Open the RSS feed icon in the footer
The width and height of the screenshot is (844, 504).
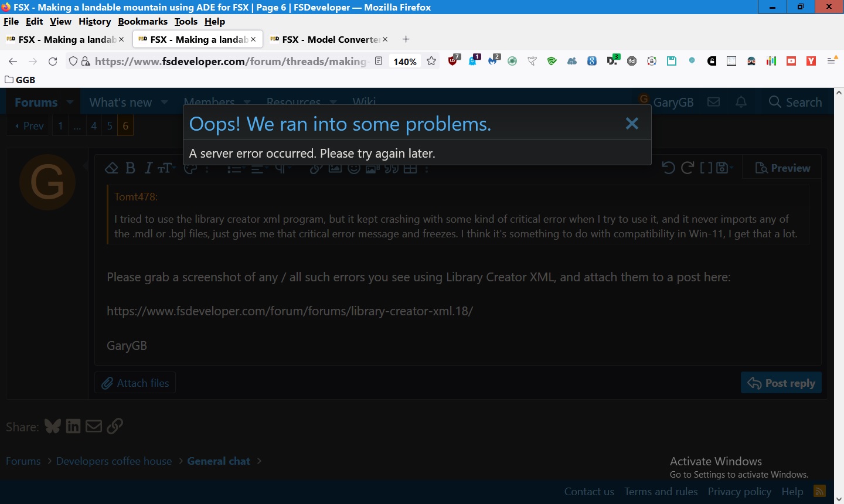[x=819, y=491]
